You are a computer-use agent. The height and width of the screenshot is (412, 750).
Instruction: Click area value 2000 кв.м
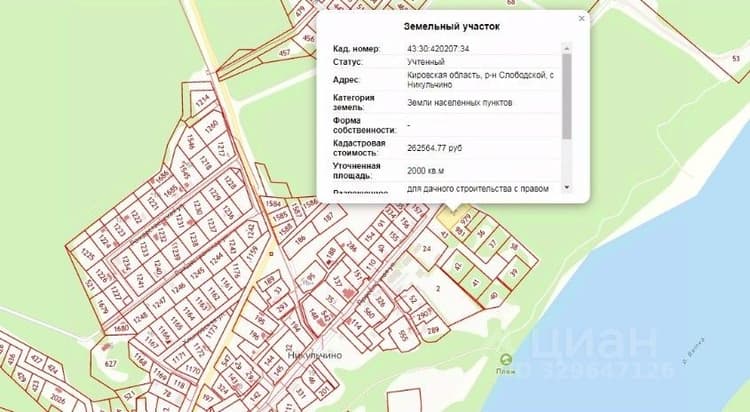[x=426, y=170]
